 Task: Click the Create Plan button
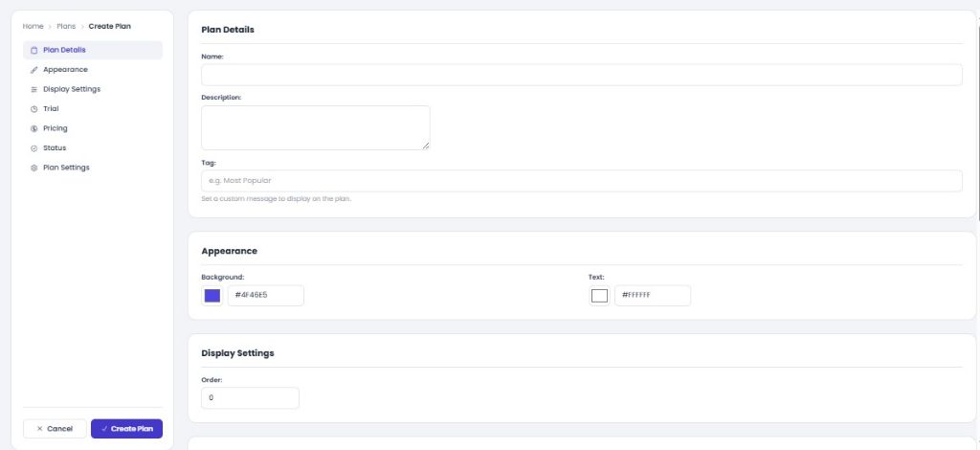pyautogui.click(x=127, y=429)
